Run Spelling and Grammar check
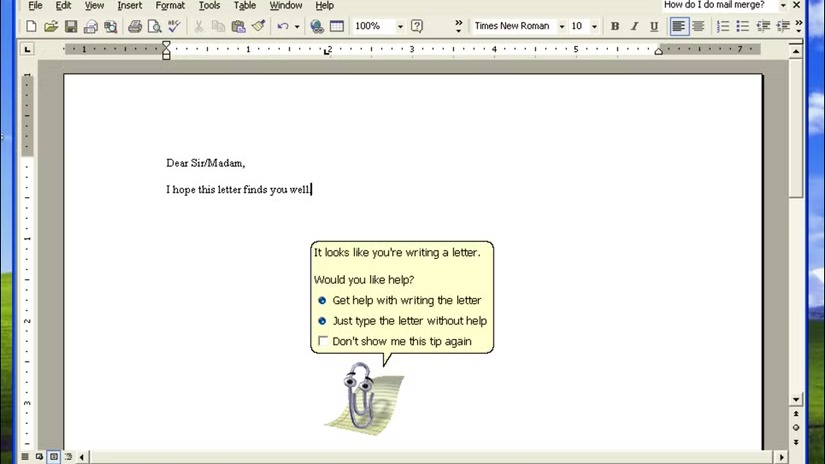 (174, 26)
